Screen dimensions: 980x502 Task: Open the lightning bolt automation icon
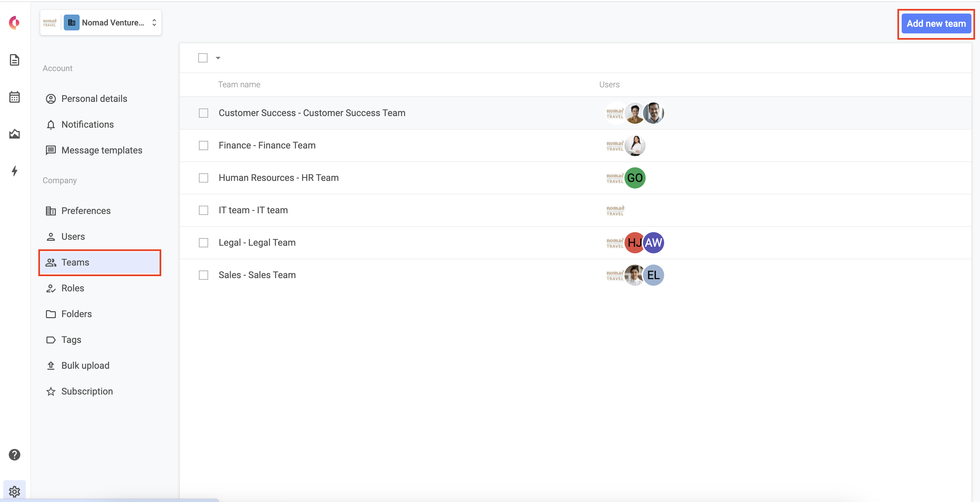click(x=15, y=171)
